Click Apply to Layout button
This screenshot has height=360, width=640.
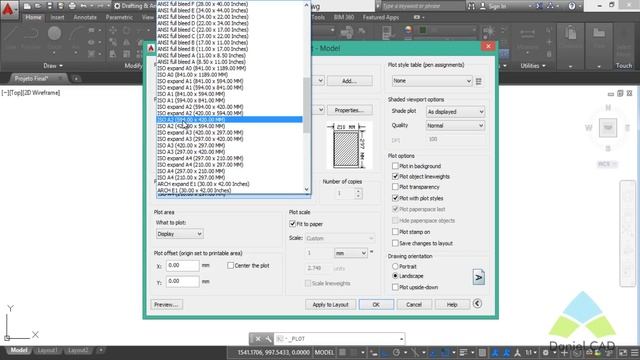[330, 304]
